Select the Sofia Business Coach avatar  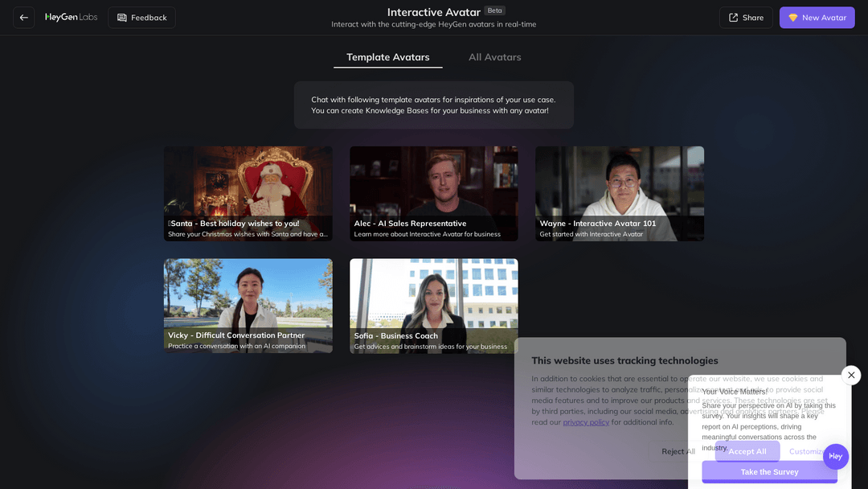click(x=434, y=306)
